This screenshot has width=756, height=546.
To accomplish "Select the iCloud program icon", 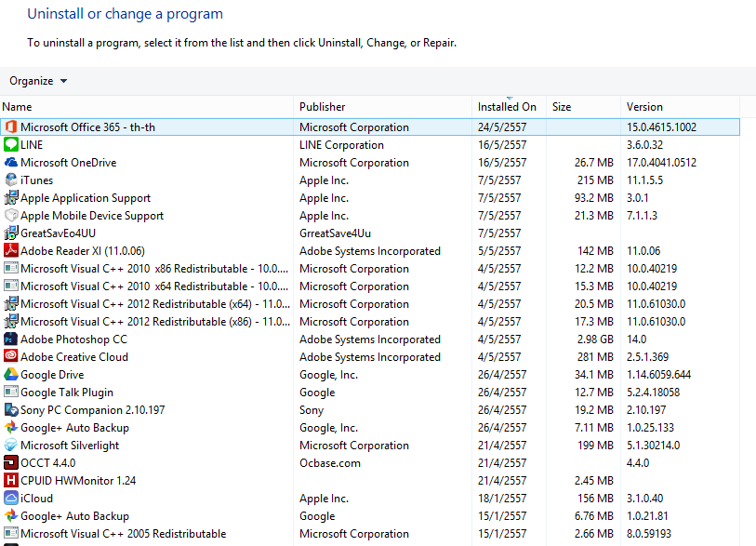I will click(11, 499).
